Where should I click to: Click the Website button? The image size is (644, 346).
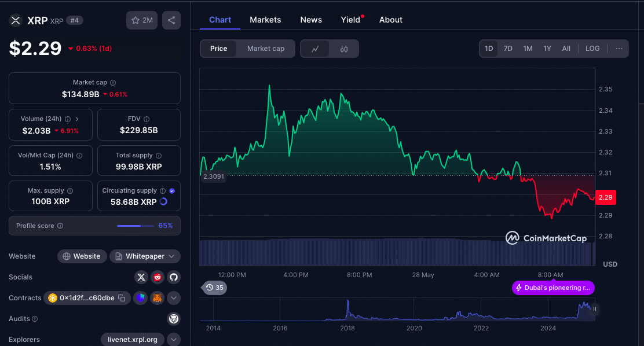[x=81, y=256]
